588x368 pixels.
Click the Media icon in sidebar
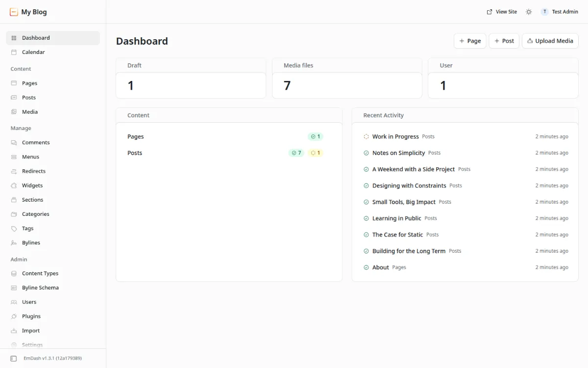pyautogui.click(x=14, y=112)
